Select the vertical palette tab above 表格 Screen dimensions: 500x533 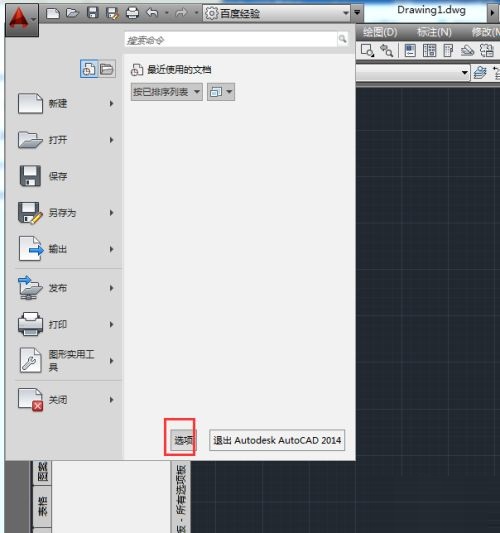pyautogui.click(x=42, y=472)
